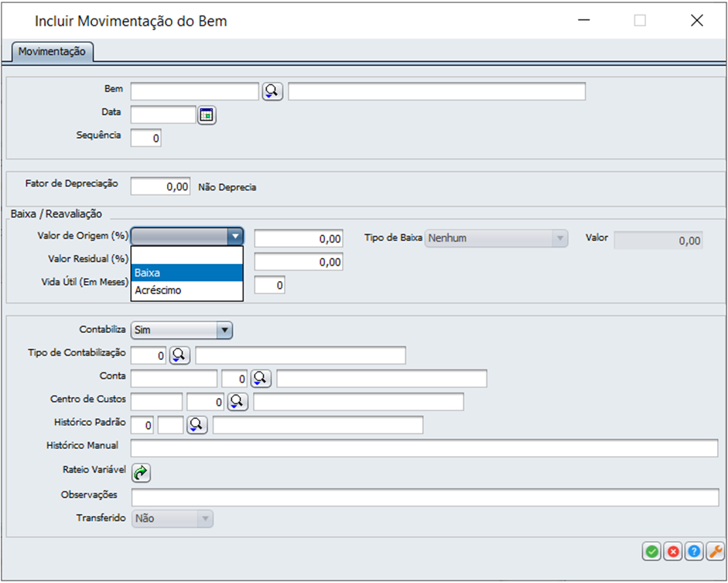Click the disabled Valor field
Screen dimensions: 728x583
point(658,241)
